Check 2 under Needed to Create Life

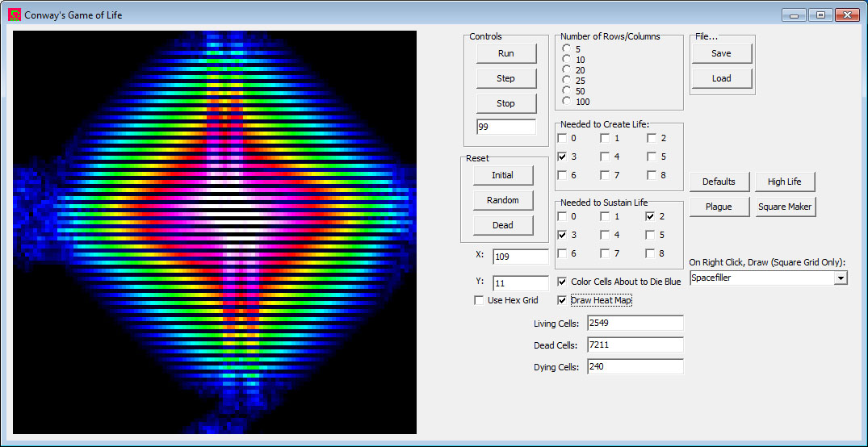click(x=652, y=138)
